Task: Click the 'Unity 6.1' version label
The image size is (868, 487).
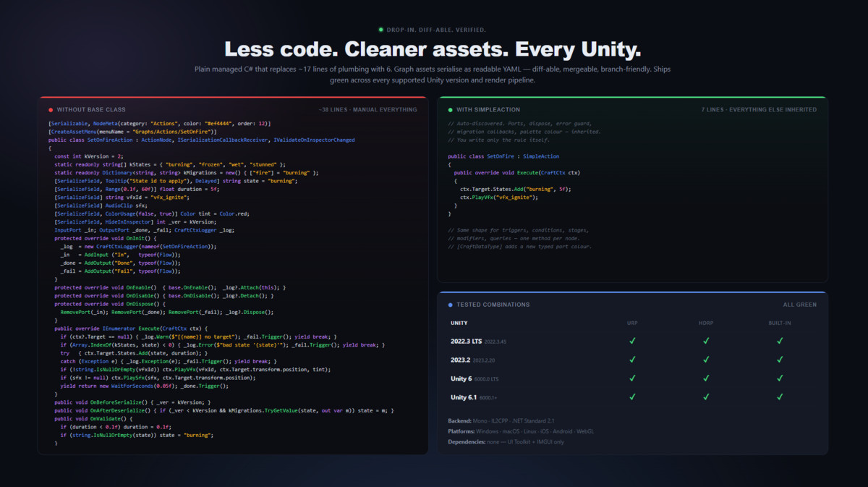Action: pos(463,397)
